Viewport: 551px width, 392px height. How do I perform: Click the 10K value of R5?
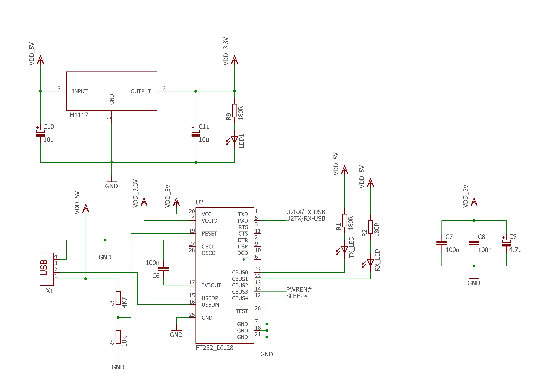124,341
